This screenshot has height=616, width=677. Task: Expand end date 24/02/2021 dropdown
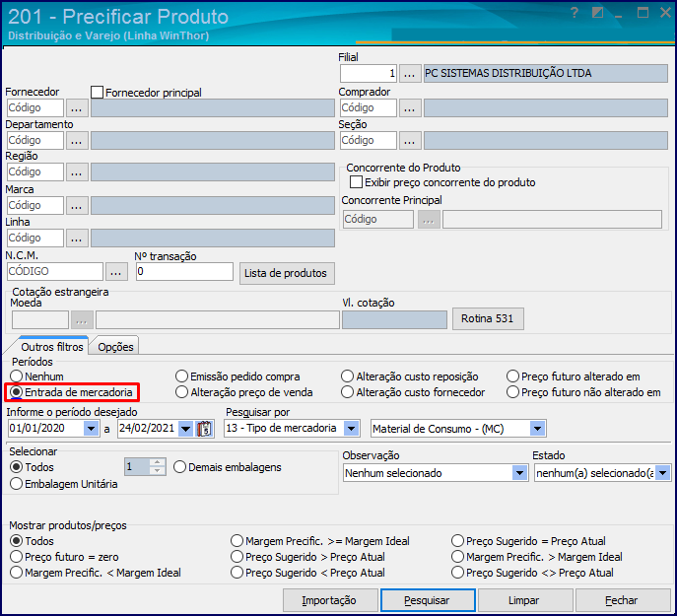click(185, 429)
